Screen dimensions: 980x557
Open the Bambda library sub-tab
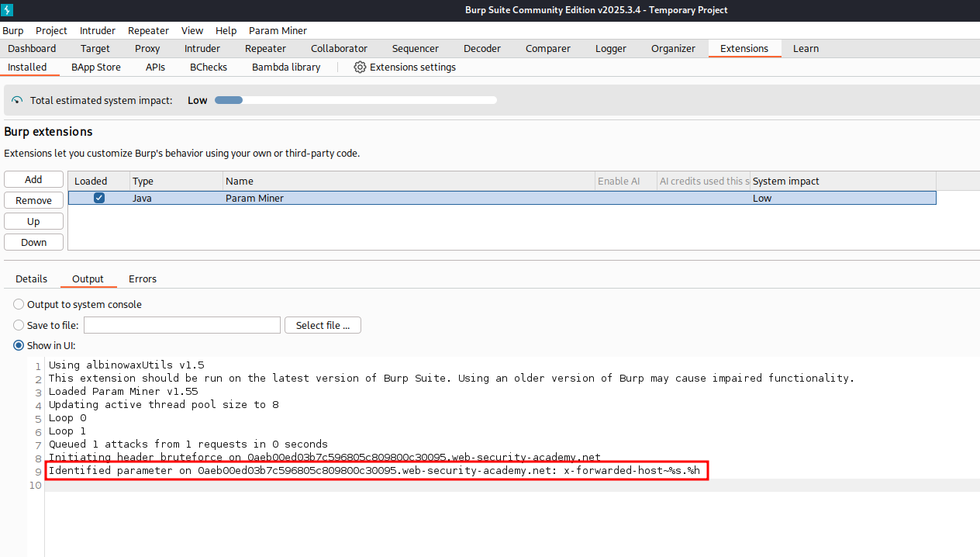click(286, 67)
